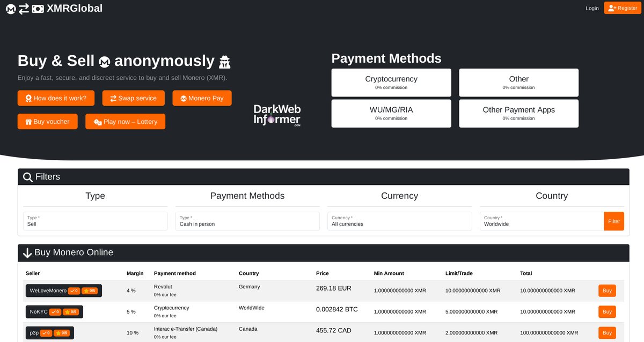Open Currency dropdown showing All currencies
The height and width of the screenshot is (342, 644).
(400, 221)
